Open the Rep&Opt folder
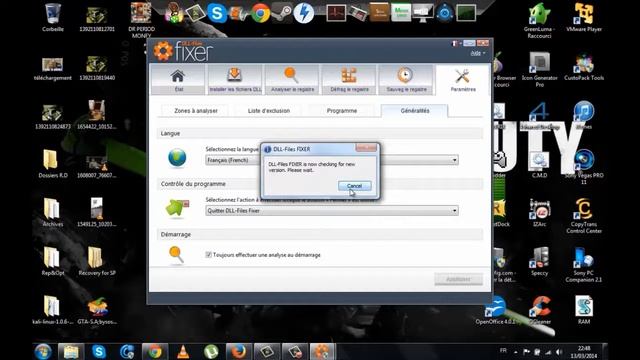 click(53, 261)
